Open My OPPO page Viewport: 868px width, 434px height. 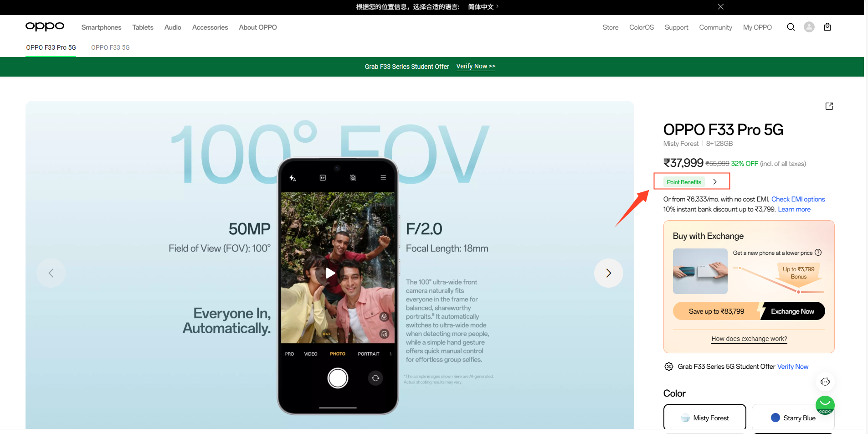[757, 27]
